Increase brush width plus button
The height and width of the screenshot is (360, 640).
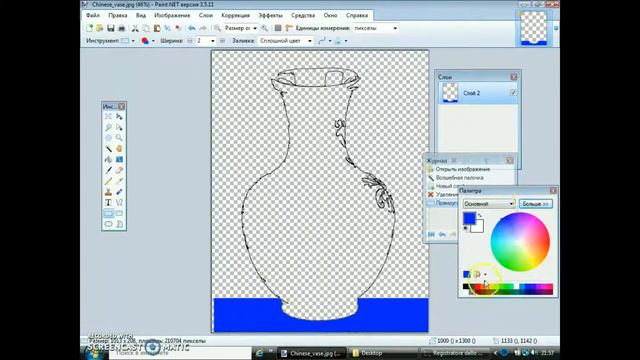(x=222, y=41)
